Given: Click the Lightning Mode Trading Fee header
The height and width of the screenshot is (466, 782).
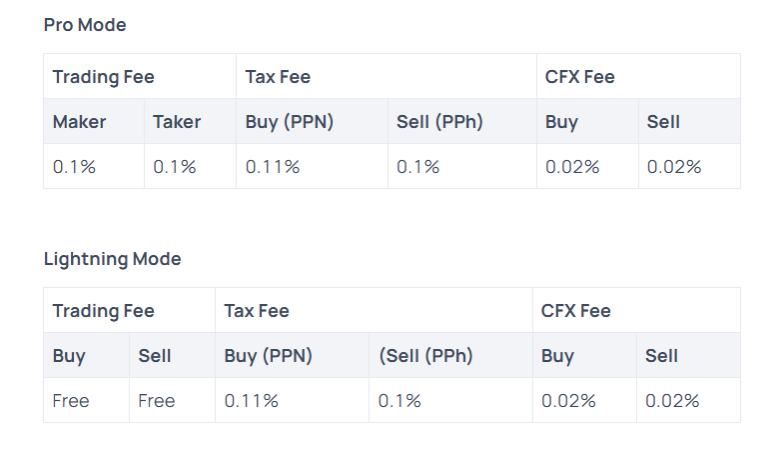Looking at the screenshot, I should (103, 311).
